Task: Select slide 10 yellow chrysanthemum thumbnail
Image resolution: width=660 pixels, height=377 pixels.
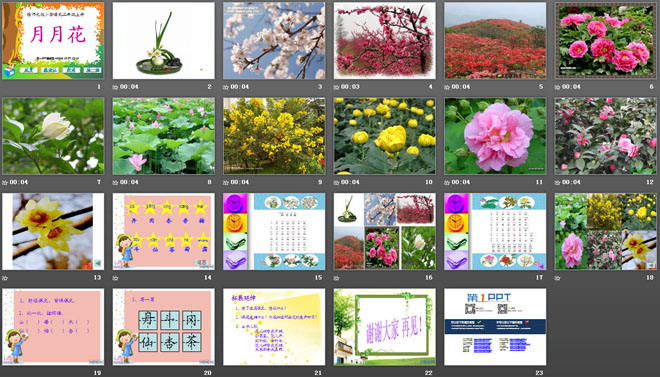Action: click(385, 136)
